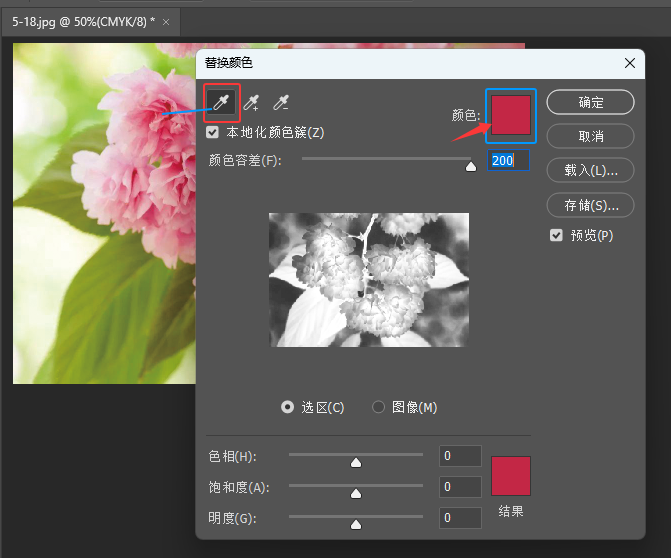Image resolution: width=671 pixels, height=558 pixels.
Task: Close the 替换颜色 dialog
Action: (x=629, y=63)
